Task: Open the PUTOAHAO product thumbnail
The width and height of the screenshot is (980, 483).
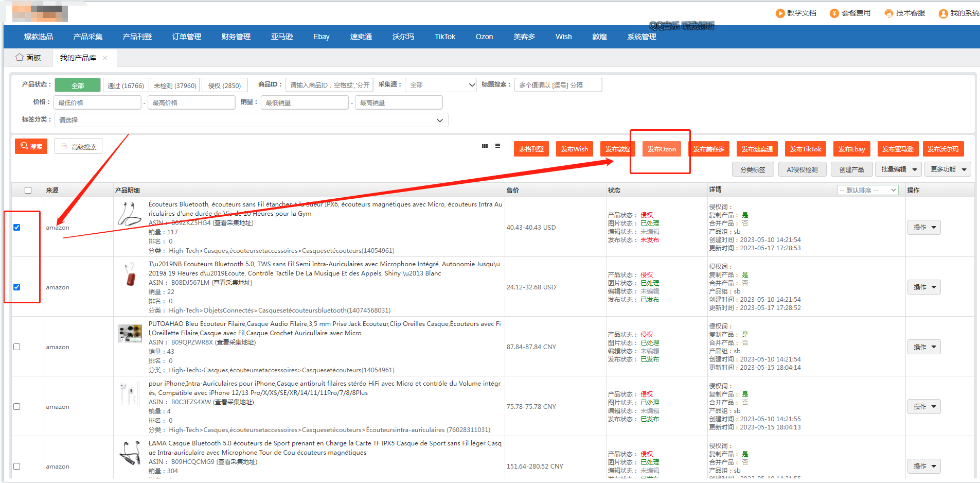Action: coord(130,334)
